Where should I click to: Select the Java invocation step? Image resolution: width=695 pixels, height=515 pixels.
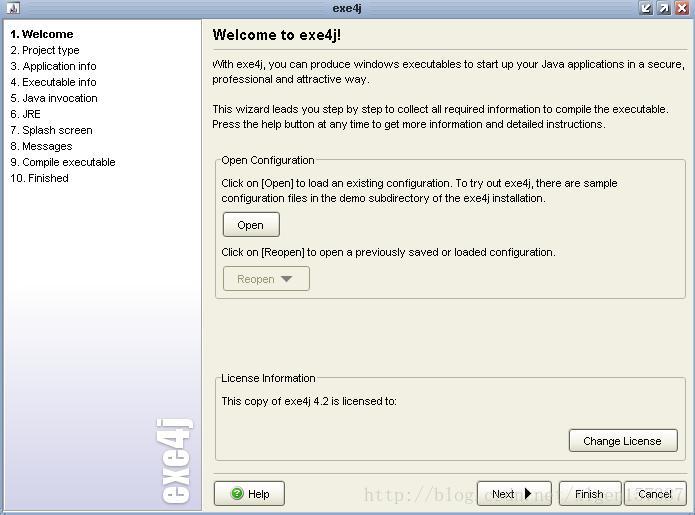click(x=54, y=98)
